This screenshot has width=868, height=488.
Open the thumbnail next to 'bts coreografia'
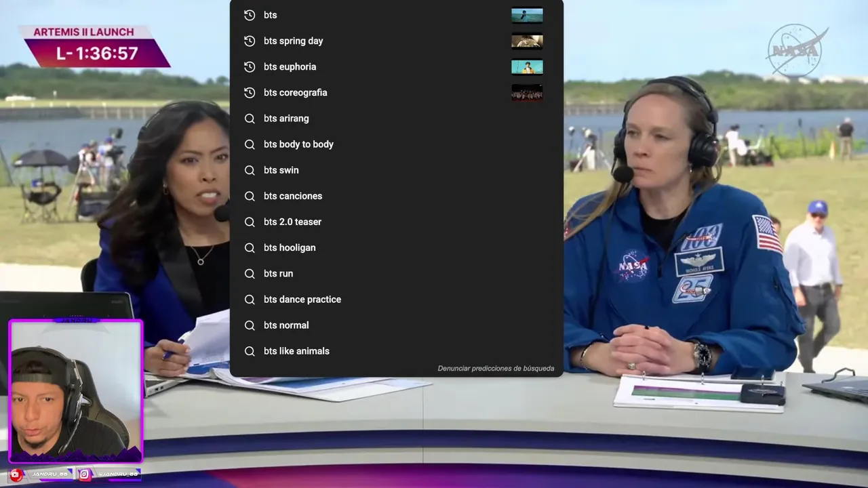[527, 92]
